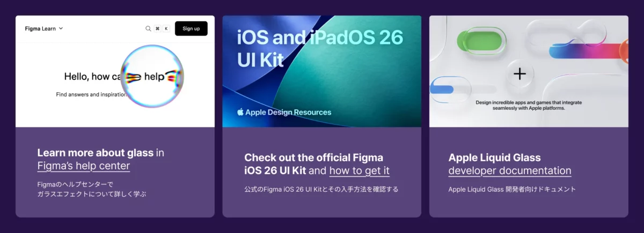Click the liquid glass lens bubble
Screen dimensions: 644x233
(x=152, y=77)
